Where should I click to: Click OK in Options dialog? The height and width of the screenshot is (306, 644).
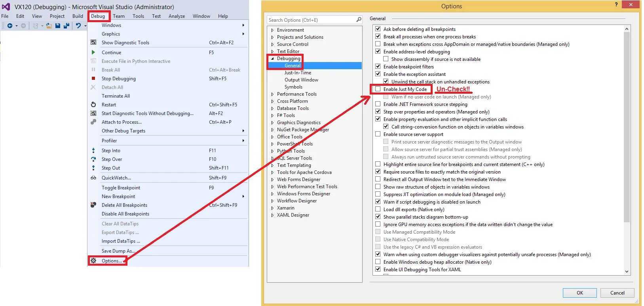click(x=579, y=293)
